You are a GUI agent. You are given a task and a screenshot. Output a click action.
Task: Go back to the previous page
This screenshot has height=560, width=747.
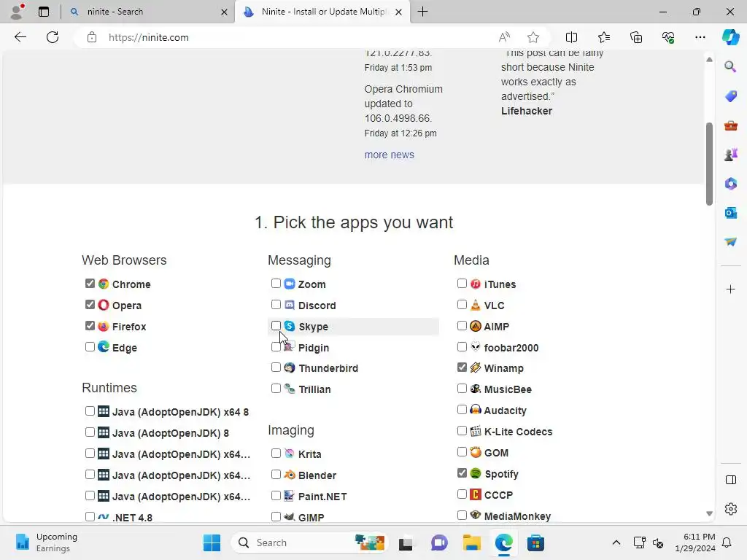pos(20,37)
